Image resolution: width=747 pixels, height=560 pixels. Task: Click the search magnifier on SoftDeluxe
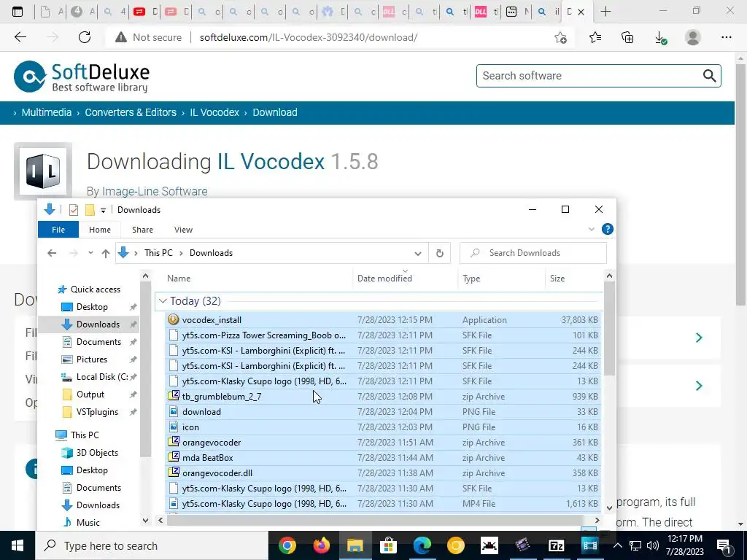coord(709,76)
